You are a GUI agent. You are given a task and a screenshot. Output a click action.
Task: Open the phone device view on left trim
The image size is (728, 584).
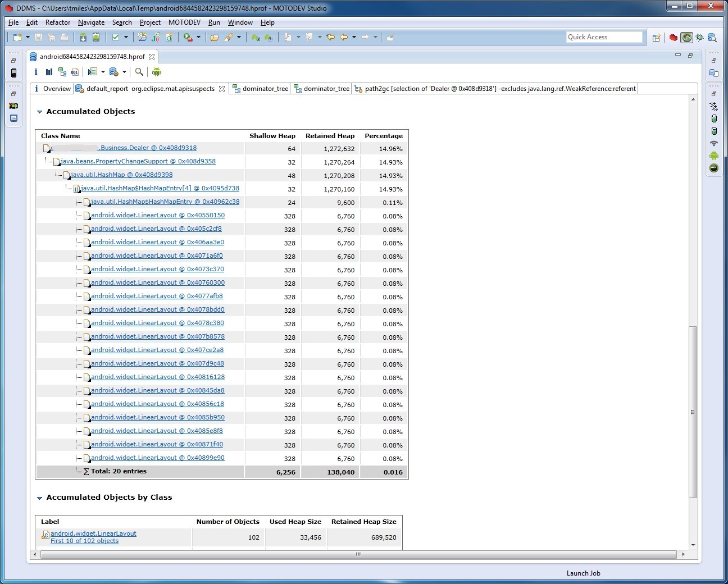coord(13,73)
